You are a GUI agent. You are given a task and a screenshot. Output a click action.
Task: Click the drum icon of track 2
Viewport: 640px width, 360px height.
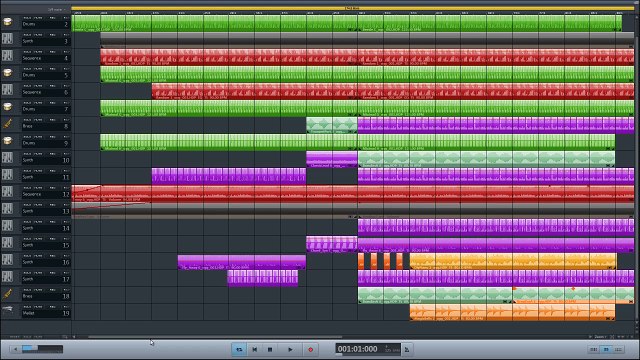7,22
